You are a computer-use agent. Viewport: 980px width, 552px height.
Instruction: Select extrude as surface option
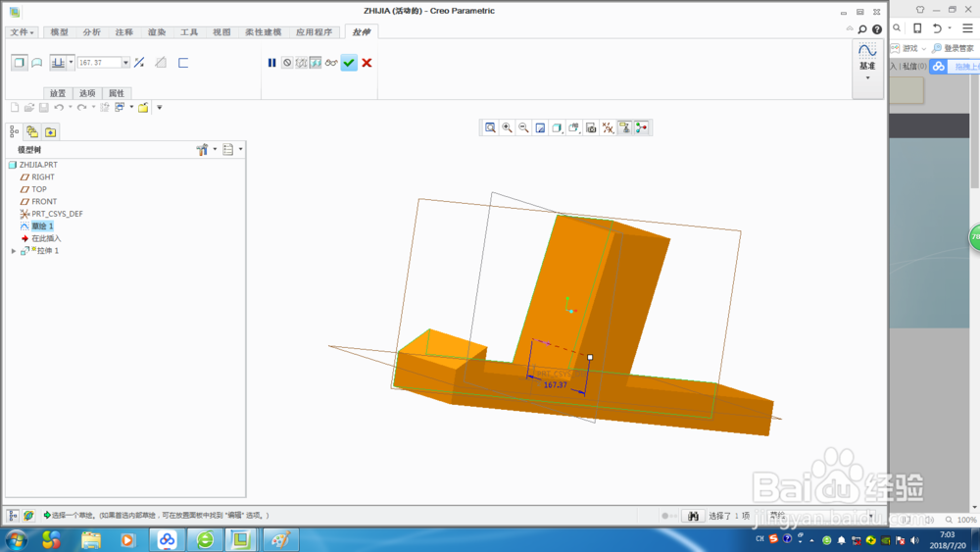(37, 63)
